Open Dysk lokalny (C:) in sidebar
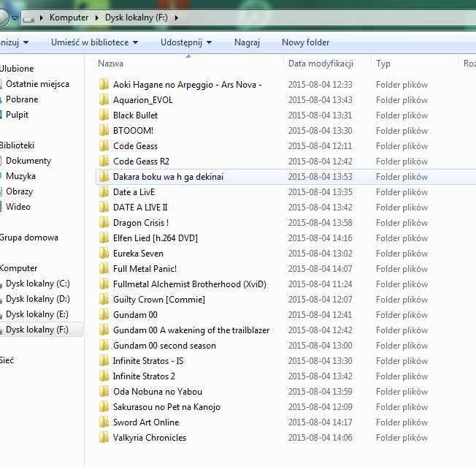Image resolution: width=476 pixels, height=467 pixels. pos(38,284)
